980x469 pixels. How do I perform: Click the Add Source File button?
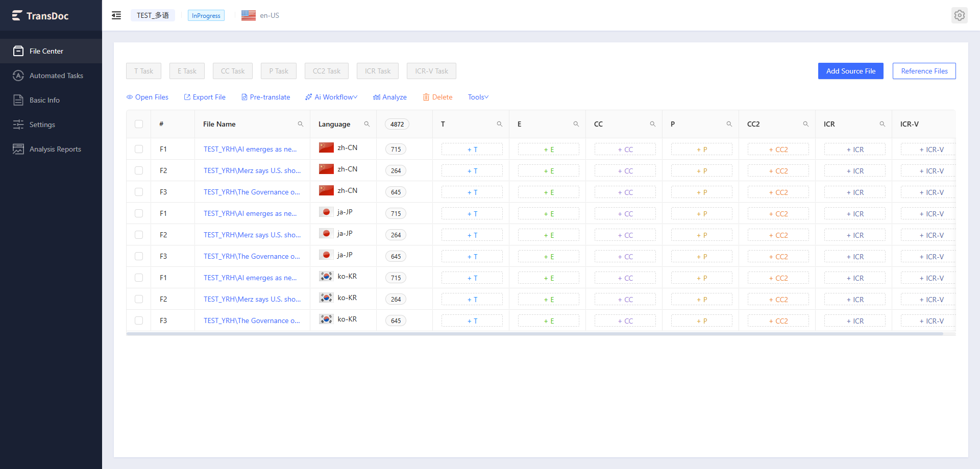[851, 71]
